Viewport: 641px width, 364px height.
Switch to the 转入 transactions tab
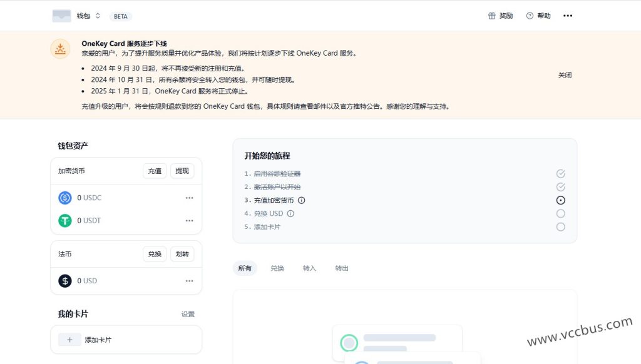309,268
